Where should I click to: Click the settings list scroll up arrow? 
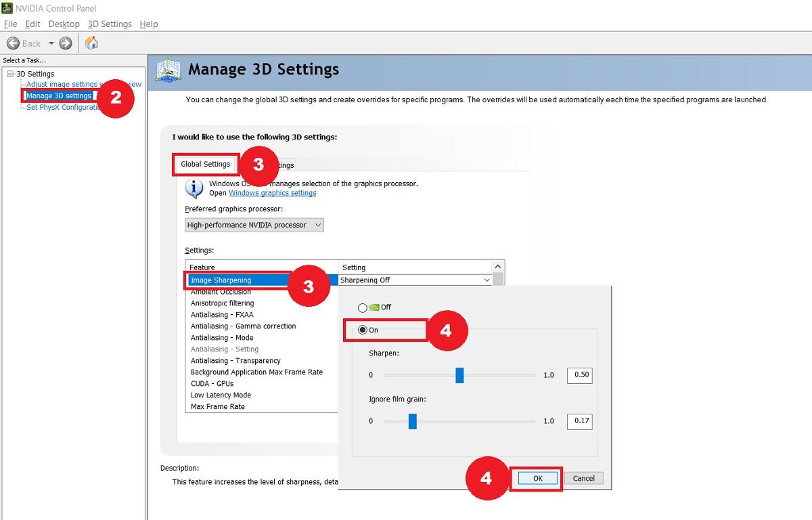(499, 267)
